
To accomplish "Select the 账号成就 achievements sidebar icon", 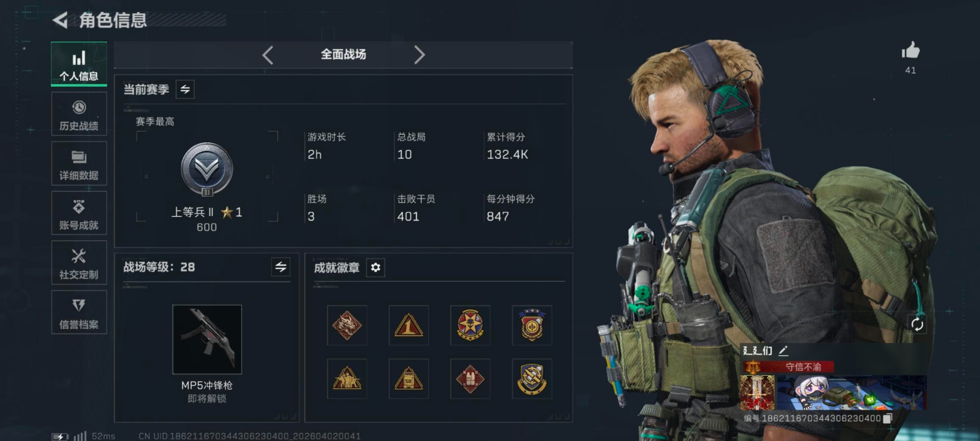I will click(x=79, y=213).
